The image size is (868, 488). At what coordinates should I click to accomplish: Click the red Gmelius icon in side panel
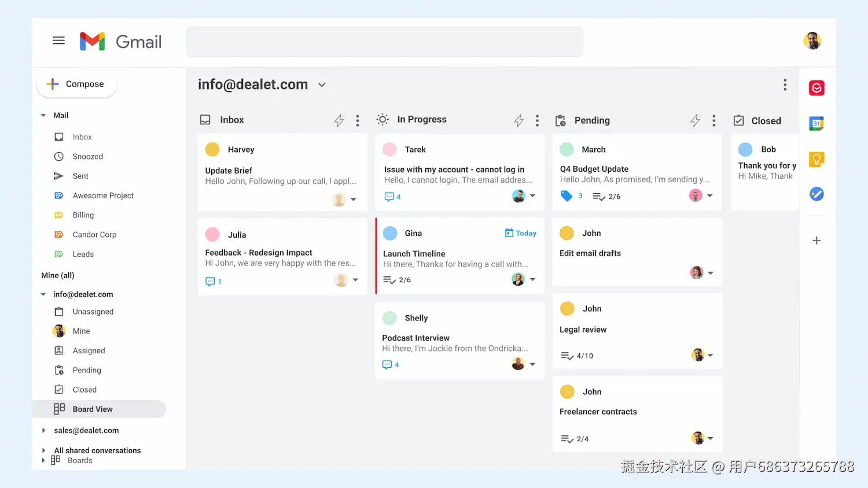click(816, 88)
